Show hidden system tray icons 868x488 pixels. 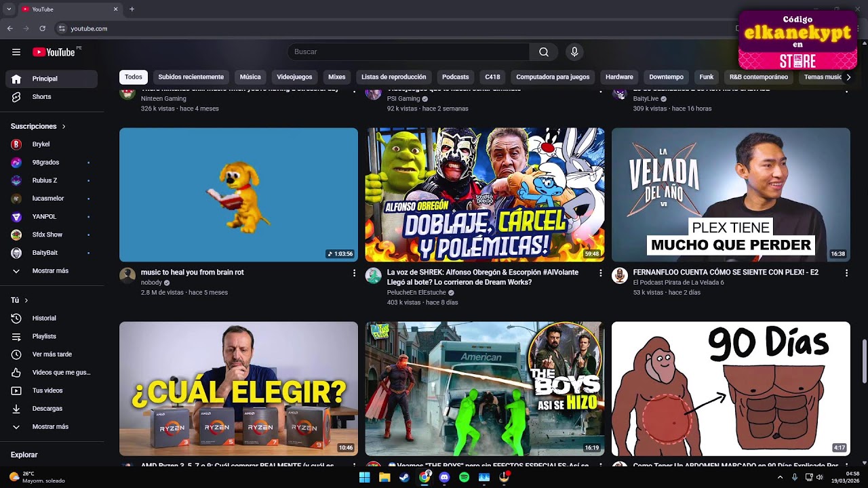pyautogui.click(x=780, y=477)
